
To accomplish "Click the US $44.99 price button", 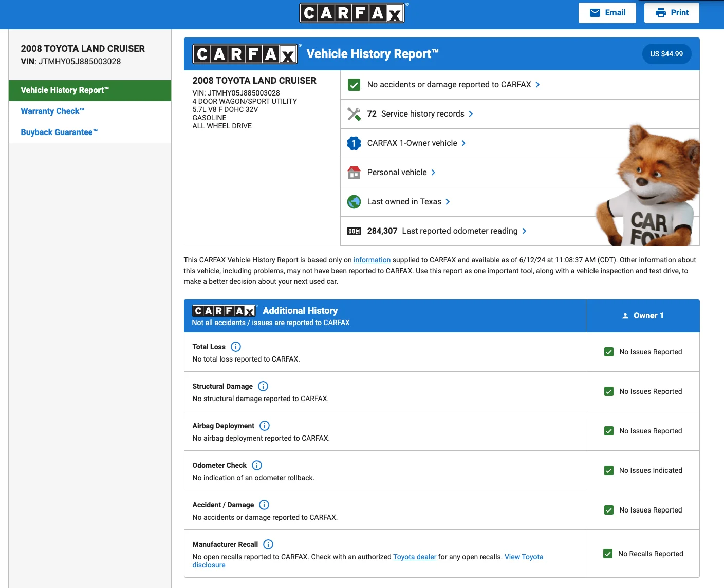I will [666, 54].
